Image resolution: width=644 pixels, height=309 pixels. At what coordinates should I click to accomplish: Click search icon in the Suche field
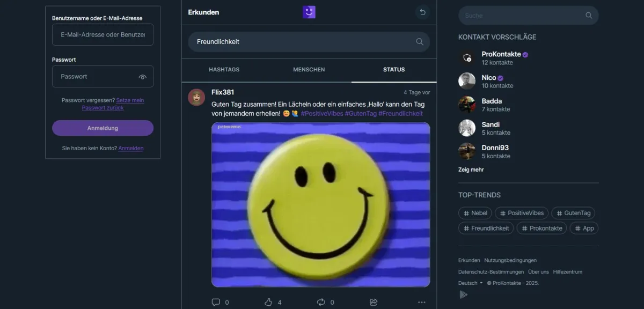[x=589, y=16]
